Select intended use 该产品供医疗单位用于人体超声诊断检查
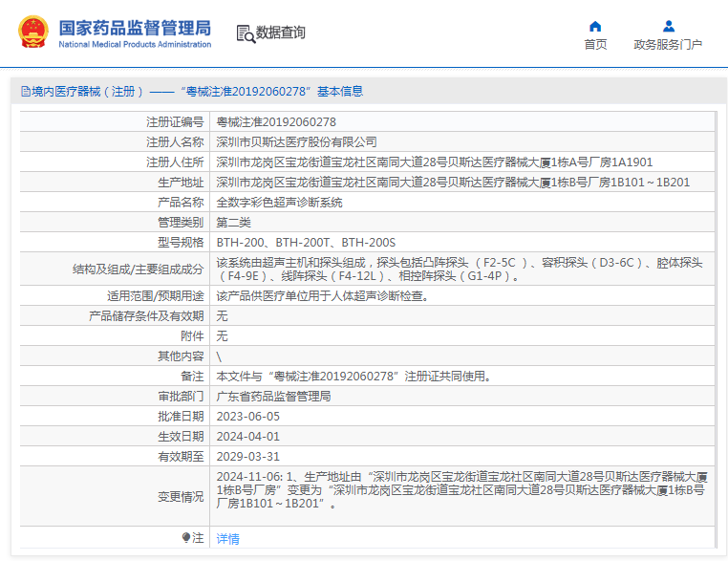Viewport: 728px width, 561px height. click(322, 296)
